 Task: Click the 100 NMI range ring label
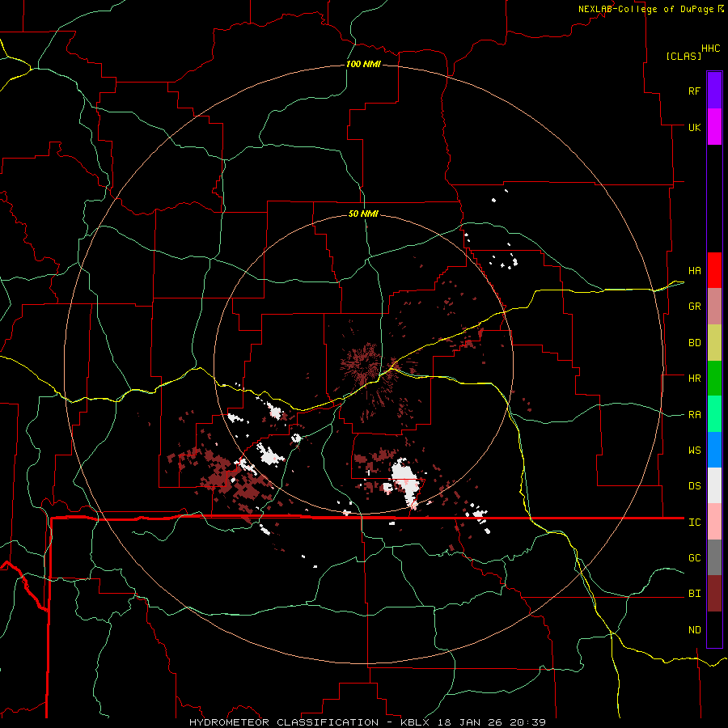coord(363,64)
